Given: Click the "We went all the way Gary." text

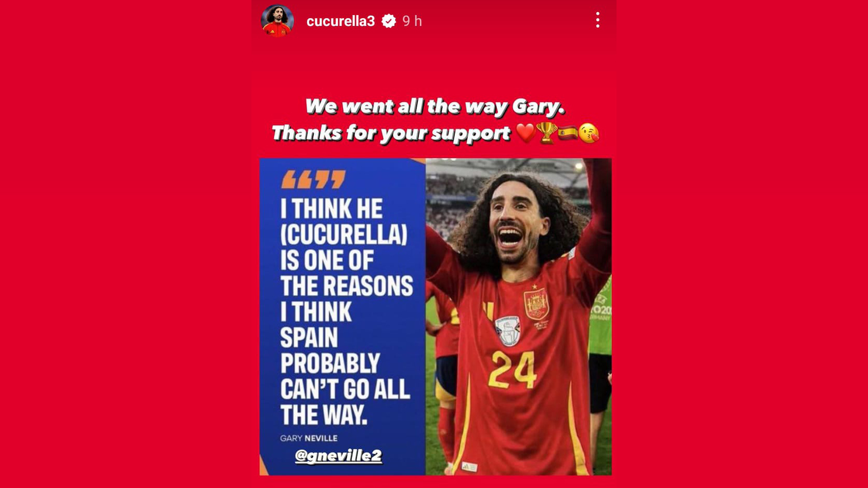Looking at the screenshot, I should [x=435, y=107].
